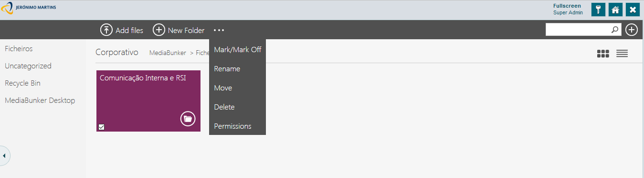Viewport: 644px width, 178px height.
Task: Select Mark/Mark Off menu option
Action: [x=237, y=49]
